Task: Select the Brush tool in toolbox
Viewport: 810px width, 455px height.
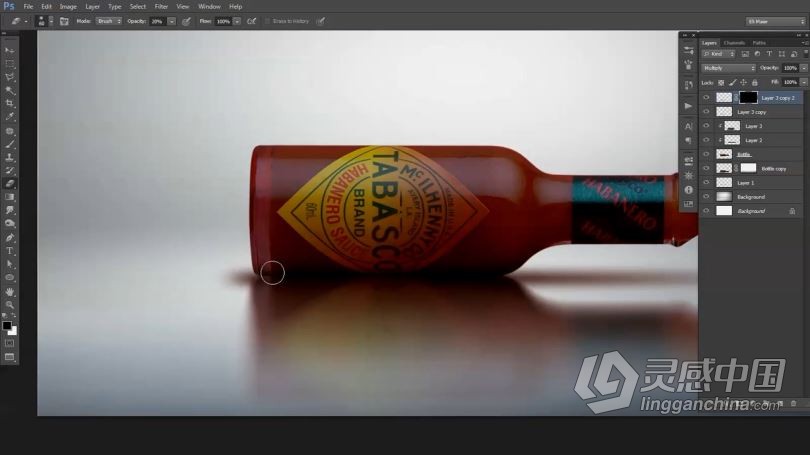Action: (10, 145)
